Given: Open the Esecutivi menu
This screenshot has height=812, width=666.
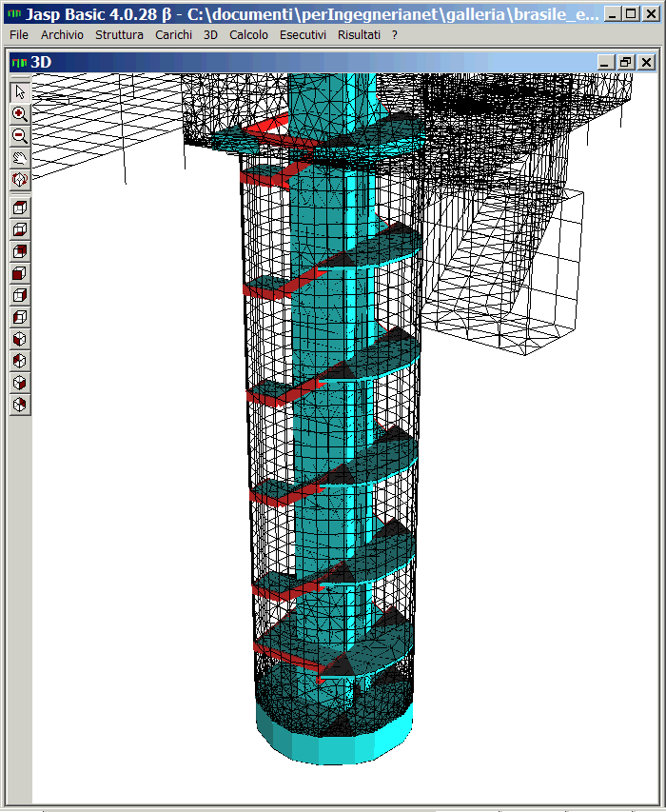Looking at the screenshot, I should click(x=303, y=34).
